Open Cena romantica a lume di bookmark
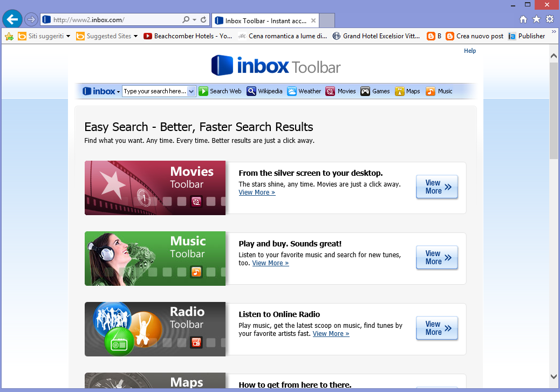Screen dimensions: 560x392 point(283,36)
